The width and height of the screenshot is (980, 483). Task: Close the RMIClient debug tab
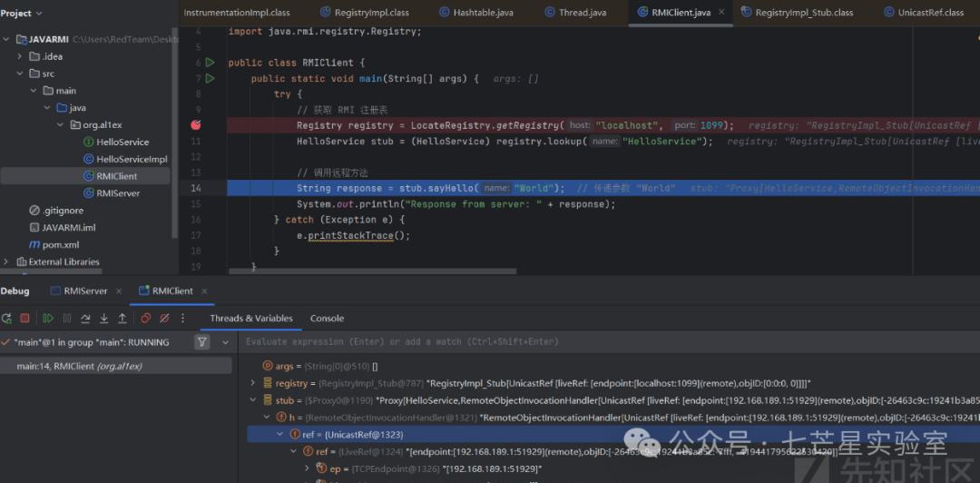pyautogui.click(x=204, y=291)
